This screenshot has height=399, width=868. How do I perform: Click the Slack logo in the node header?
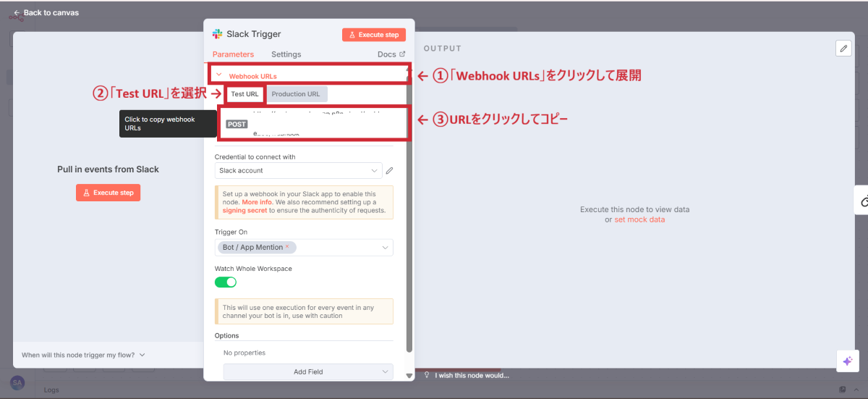coord(217,34)
